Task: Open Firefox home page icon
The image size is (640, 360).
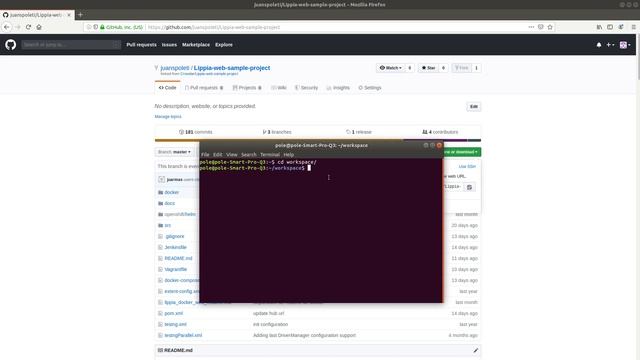Action: coord(39,27)
